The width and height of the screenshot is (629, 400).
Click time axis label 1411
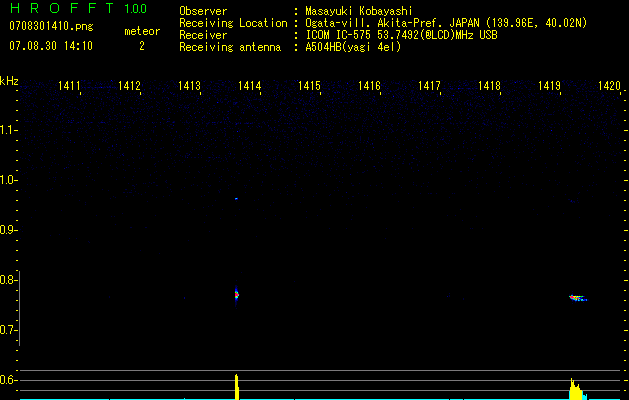69,85
